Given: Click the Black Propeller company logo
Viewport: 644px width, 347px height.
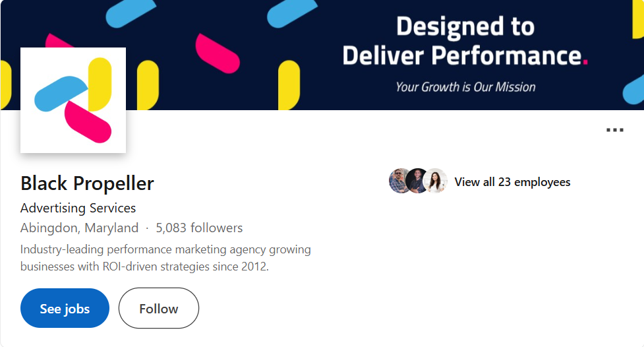Looking at the screenshot, I should tap(73, 100).
